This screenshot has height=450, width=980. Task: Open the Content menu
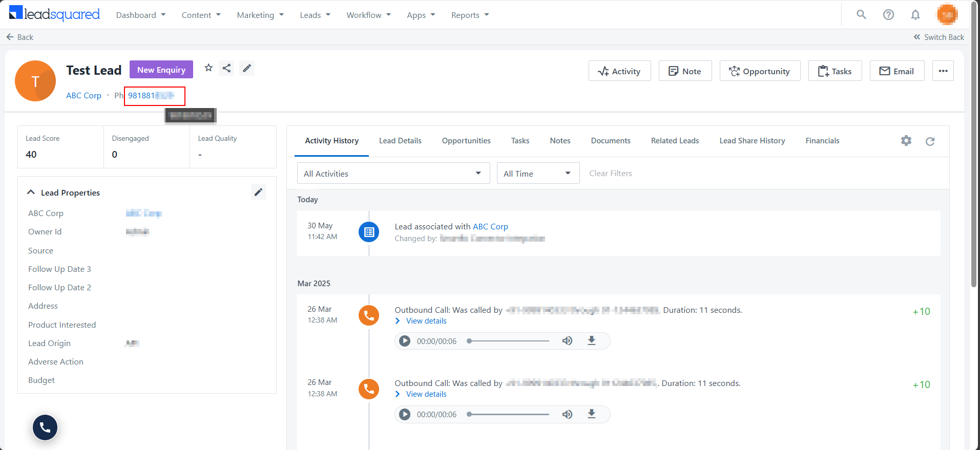click(201, 15)
